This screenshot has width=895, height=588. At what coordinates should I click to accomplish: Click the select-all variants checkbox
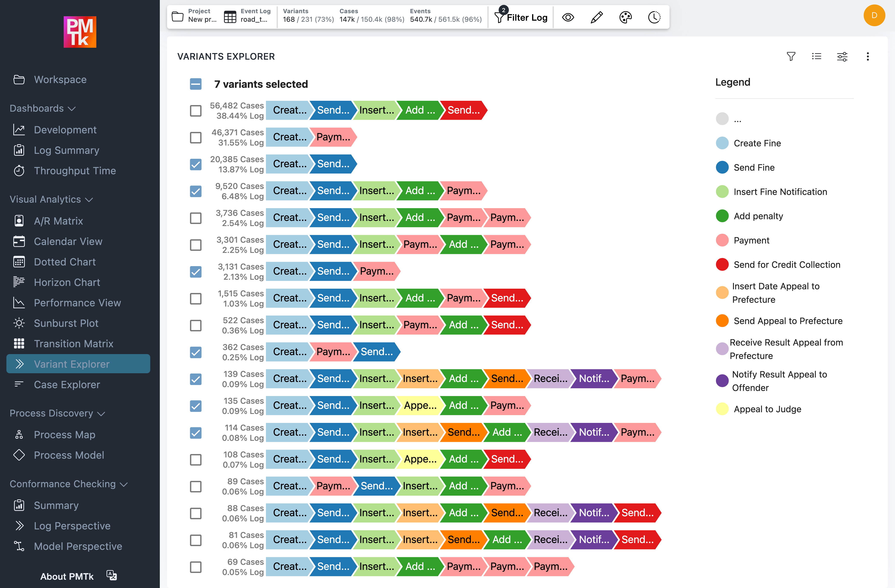(196, 84)
